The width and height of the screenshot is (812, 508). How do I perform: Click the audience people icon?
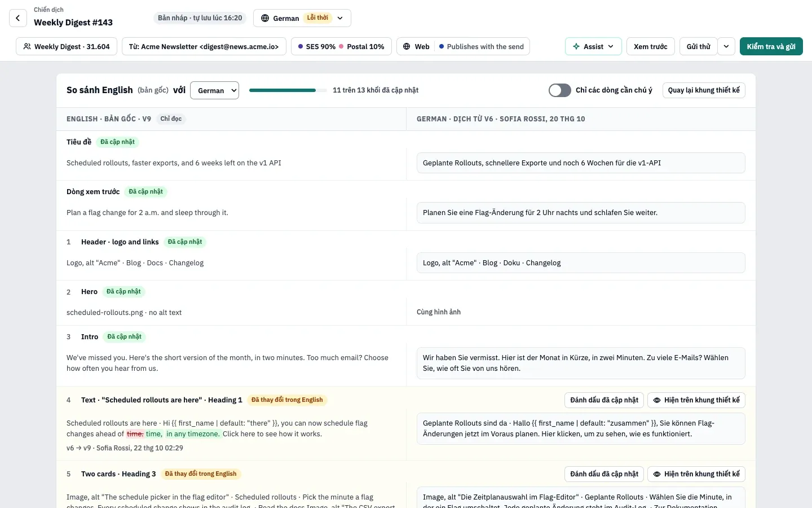tap(27, 46)
